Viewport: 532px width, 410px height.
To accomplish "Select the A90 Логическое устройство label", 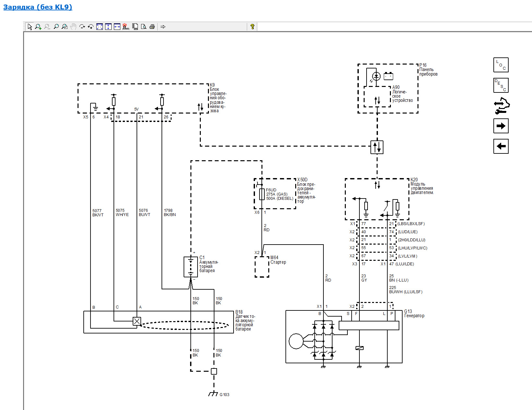I will (403, 94).
